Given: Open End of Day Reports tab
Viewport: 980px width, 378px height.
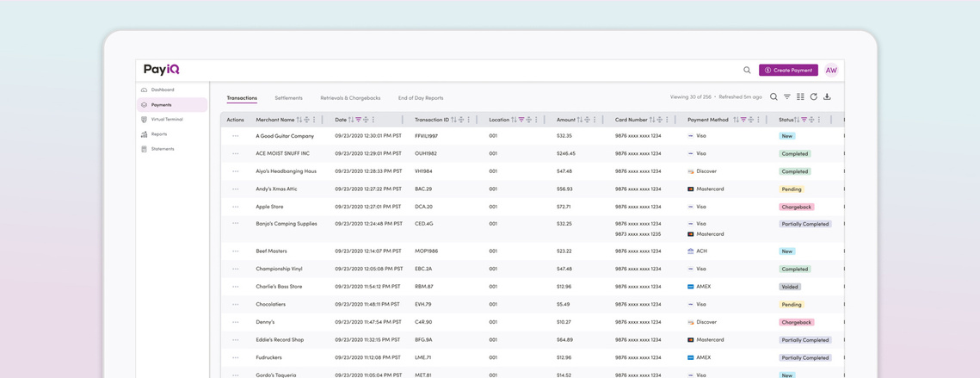Looking at the screenshot, I should (421, 98).
